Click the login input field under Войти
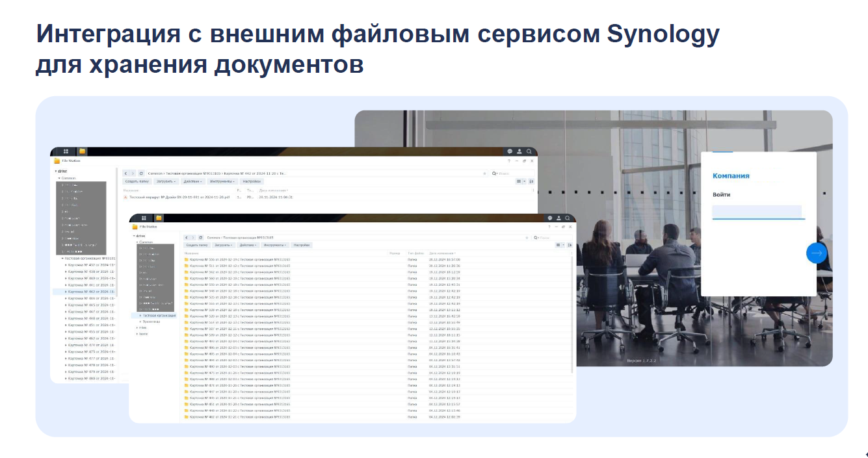 pyautogui.click(x=757, y=212)
